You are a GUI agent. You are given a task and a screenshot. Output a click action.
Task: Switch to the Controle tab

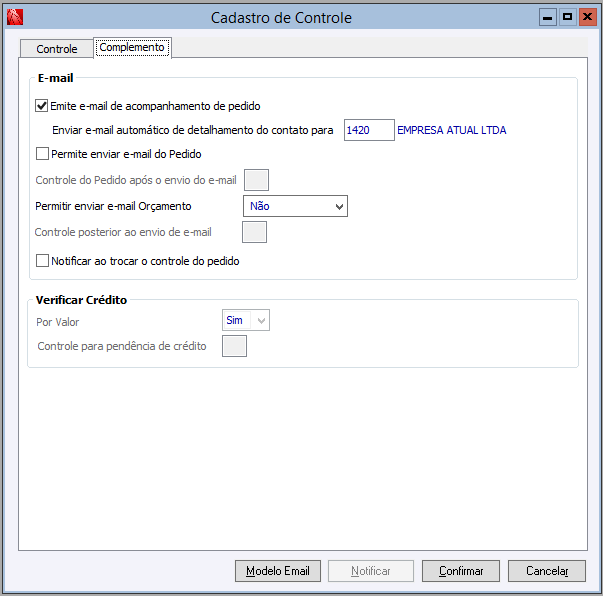coord(56,49)
